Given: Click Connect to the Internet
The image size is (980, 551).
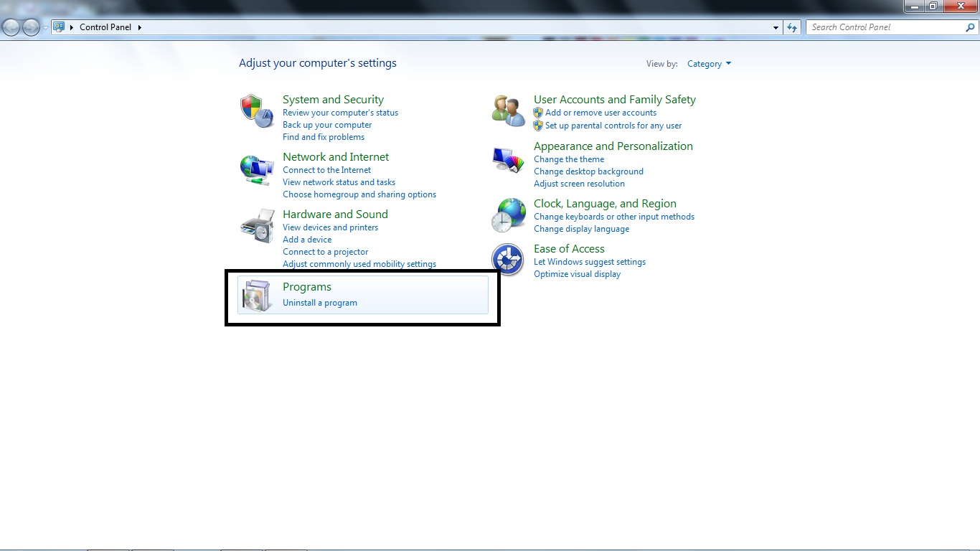Looking at the screenshot, I should coord(327,170).
